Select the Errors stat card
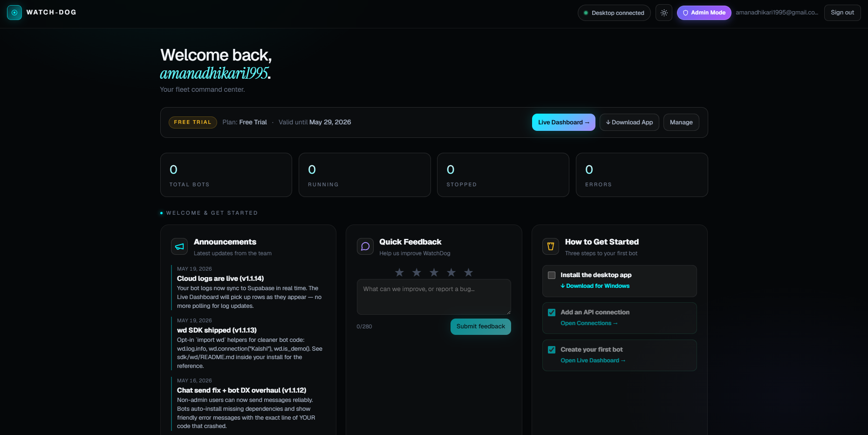The height and width of the screenshot is (435, 868). coord(642,175)
